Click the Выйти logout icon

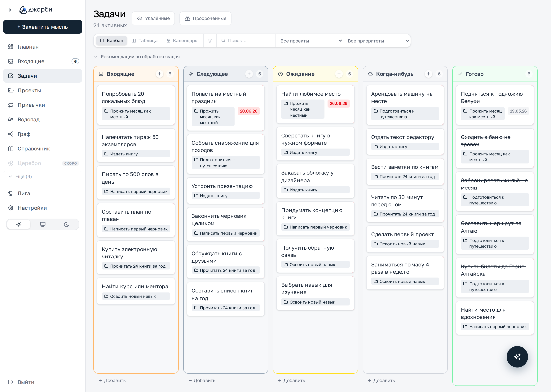[11, 382]
